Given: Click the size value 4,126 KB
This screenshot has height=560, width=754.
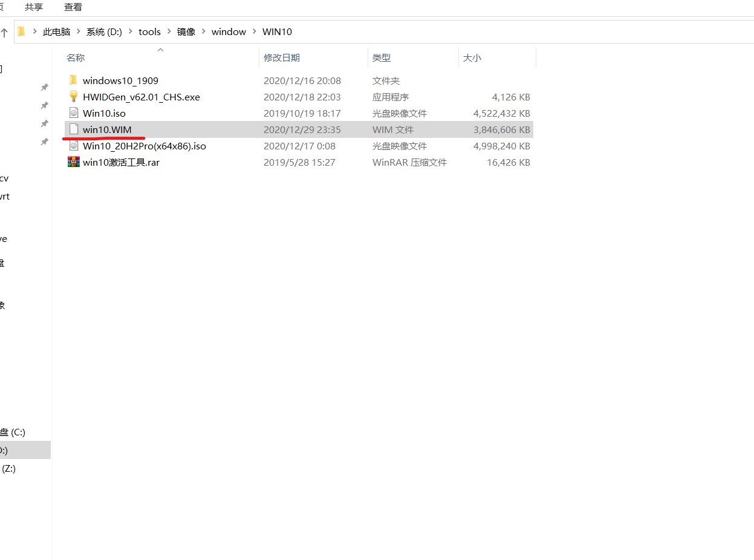Looking at the screenshot, I should tap(511, 97).
